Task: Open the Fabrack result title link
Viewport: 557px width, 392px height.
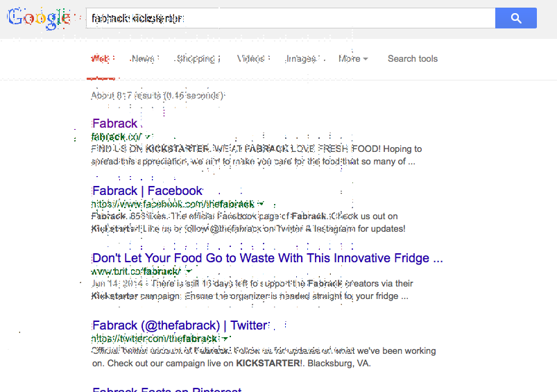Action: tap(114, 123)
